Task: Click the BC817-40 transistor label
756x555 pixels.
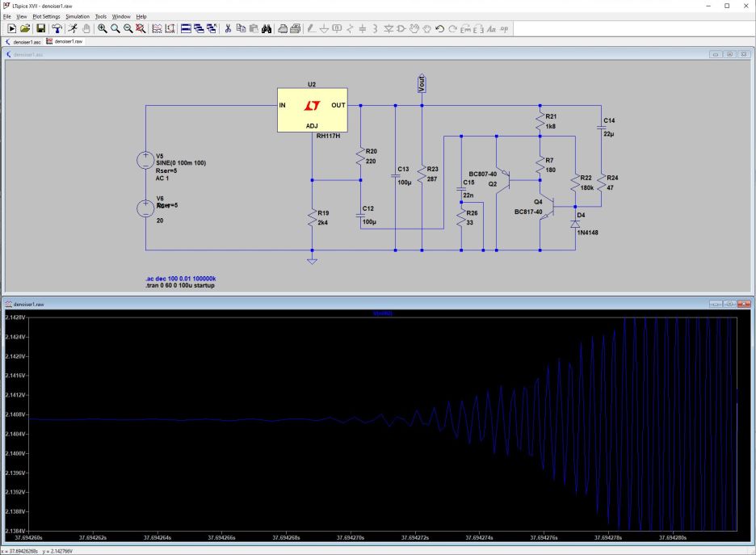Action: pyautogui.click(x=528, y=212)
